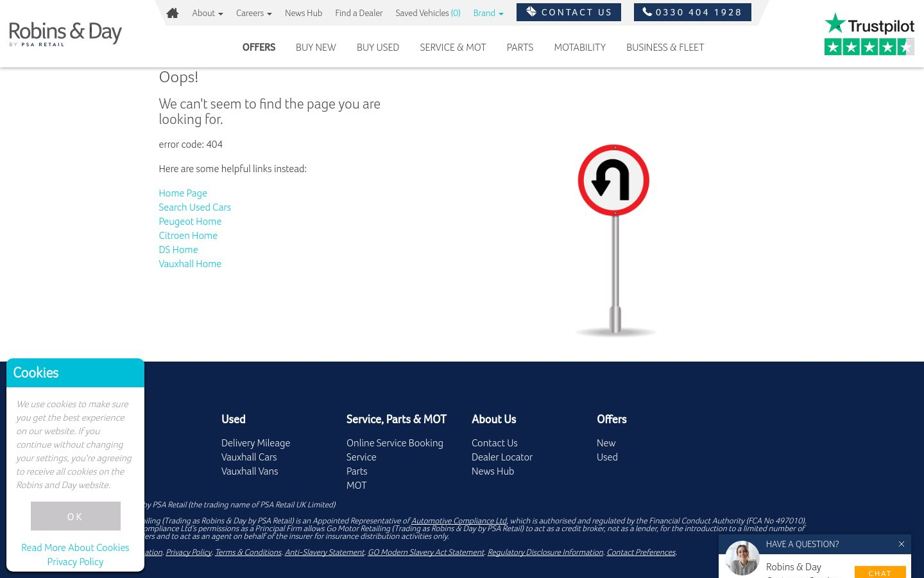Open Terms & Conditions link
Image resolution: width=924 pixels, height=578 pixels.
[248, 552]
